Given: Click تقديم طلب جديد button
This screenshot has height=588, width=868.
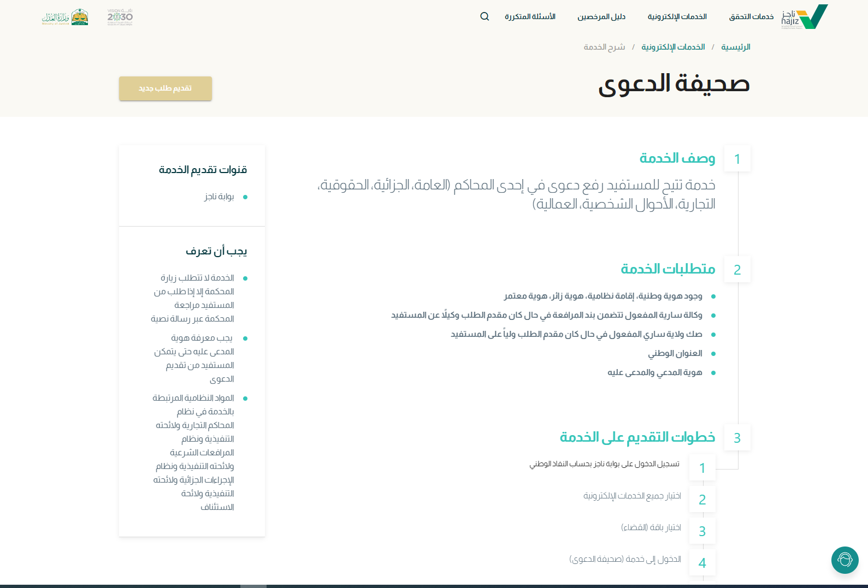Looking at the screenshot, I should pos(166,88).
